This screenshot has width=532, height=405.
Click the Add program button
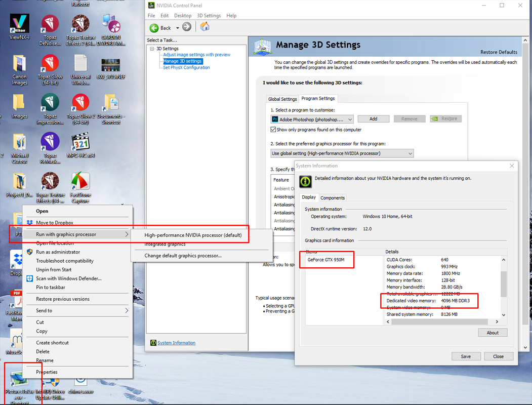coord(373,119)
